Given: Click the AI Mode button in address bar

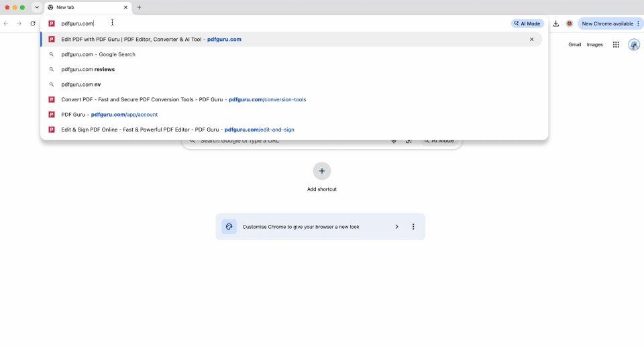Looking at the screenshot, I should coord(527,23).
